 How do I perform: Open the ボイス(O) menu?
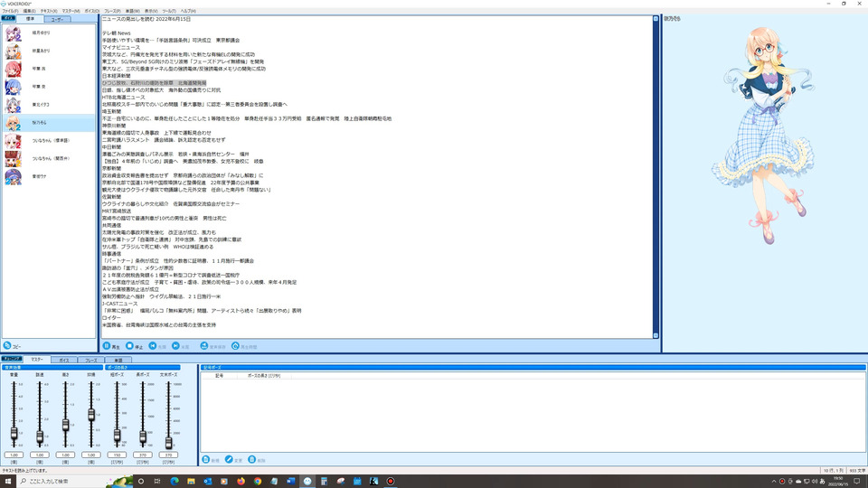(92, 11)
